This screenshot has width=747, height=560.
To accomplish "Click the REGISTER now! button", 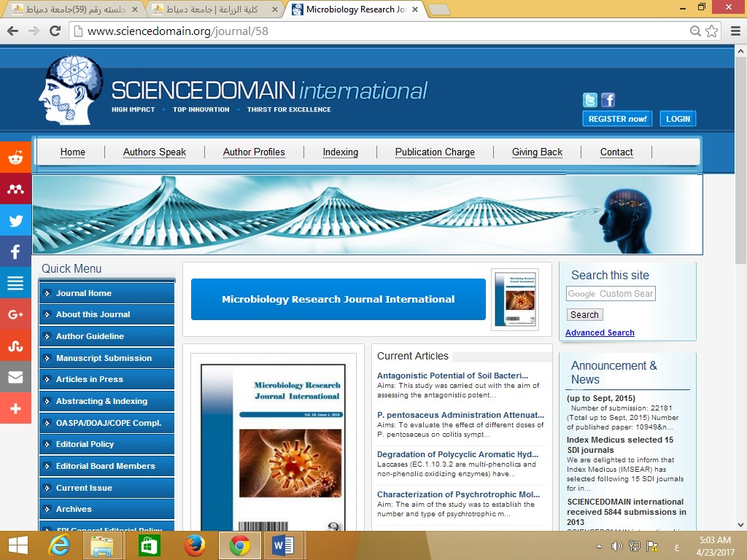I will [617, 119].
